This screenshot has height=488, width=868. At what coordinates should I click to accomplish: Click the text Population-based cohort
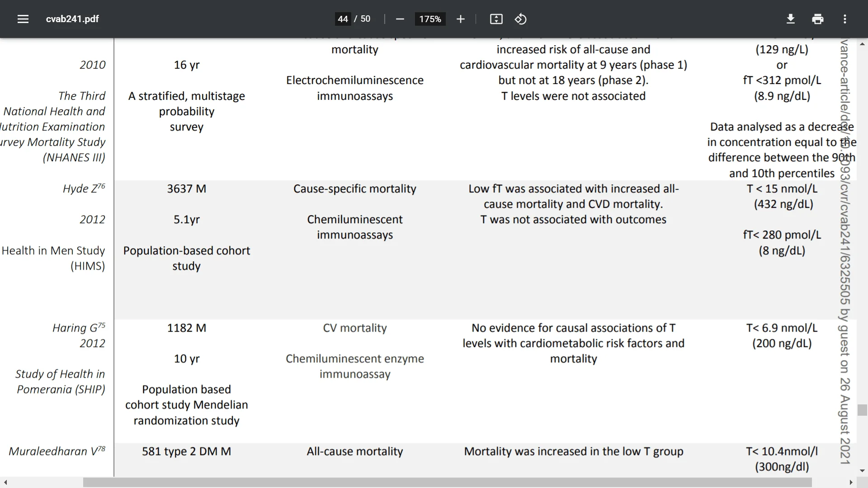[x=187, y=250]
